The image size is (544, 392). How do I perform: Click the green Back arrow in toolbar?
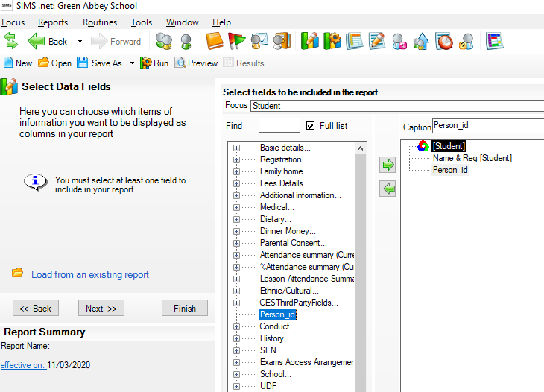click(x=37, y=42)
